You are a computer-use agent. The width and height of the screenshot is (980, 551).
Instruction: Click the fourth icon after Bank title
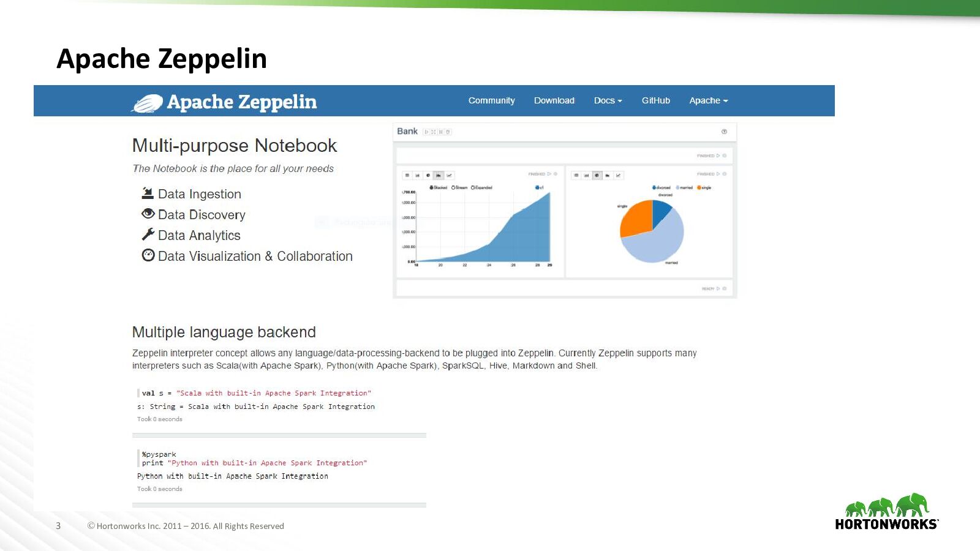point(448,132)
